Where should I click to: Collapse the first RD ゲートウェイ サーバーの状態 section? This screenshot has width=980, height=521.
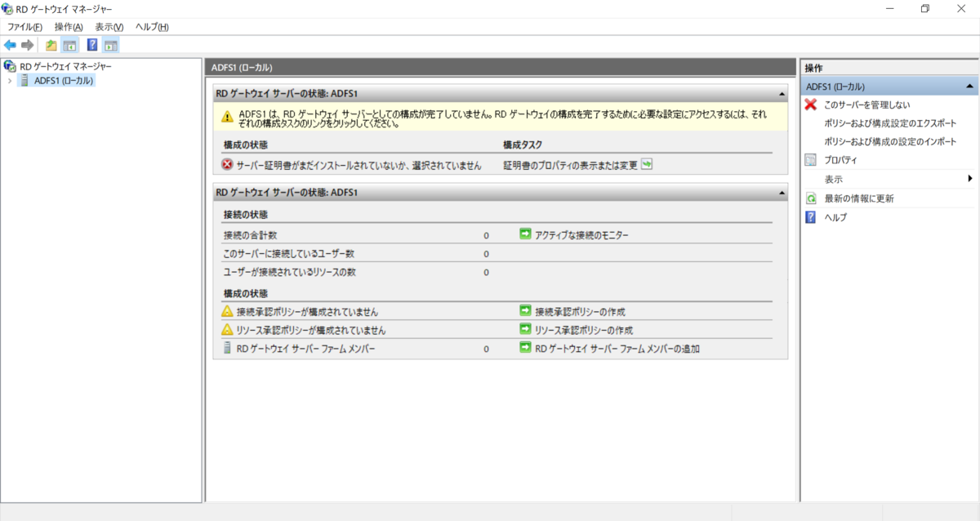[782, 93]
